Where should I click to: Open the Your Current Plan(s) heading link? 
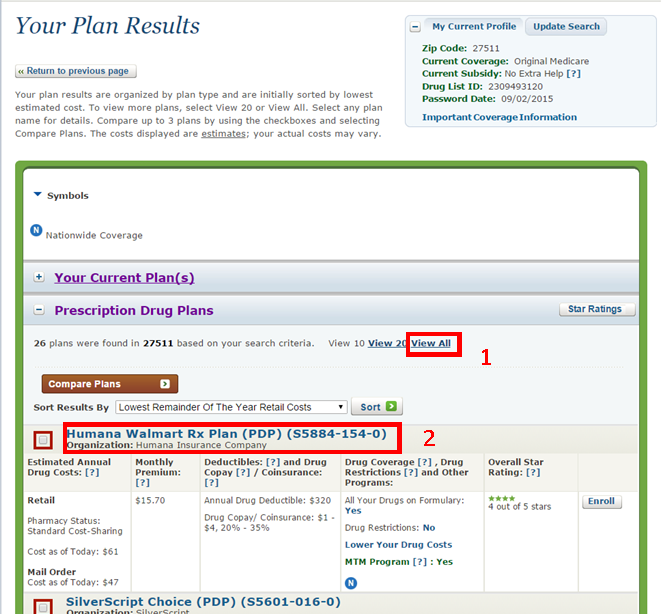coord(124,278)
